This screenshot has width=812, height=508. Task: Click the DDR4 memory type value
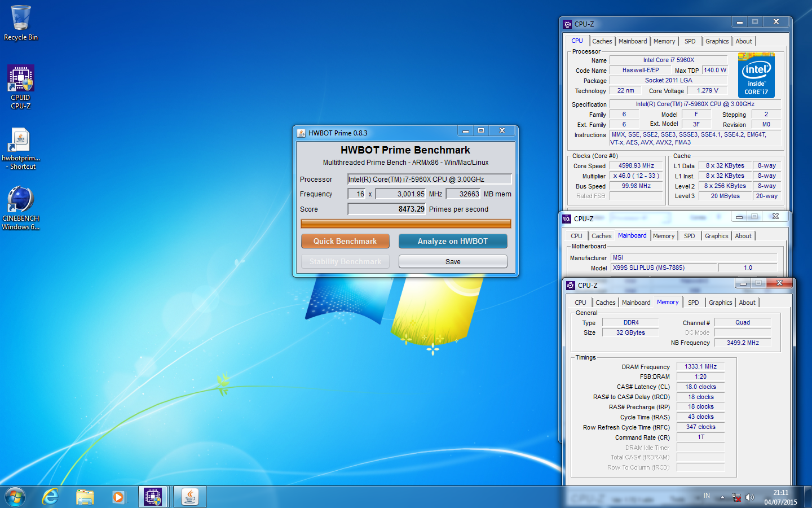tap(631, 323)
